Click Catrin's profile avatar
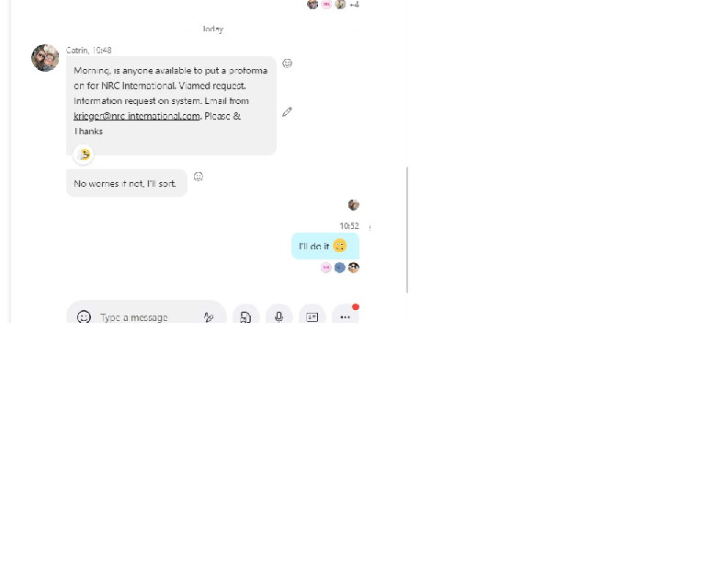Viewport: 728px width, 563px height. coord(45,58)
